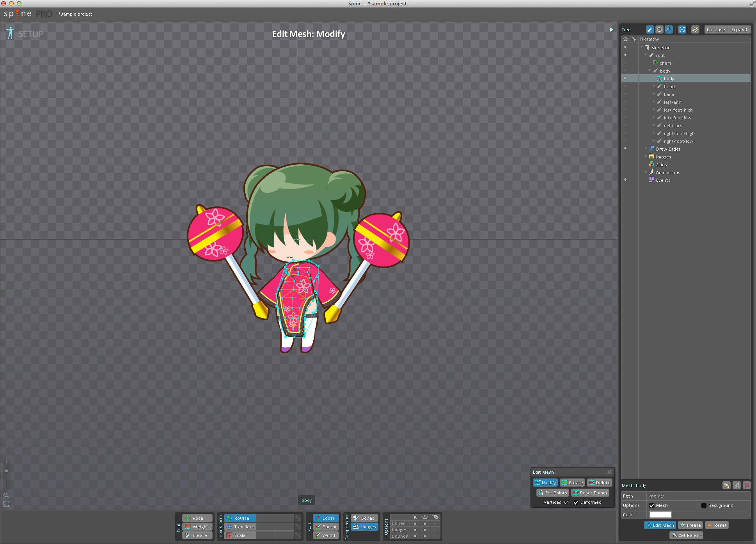Select the Scale transform tool
Screen dimensions: 756x544
[240, 535]
